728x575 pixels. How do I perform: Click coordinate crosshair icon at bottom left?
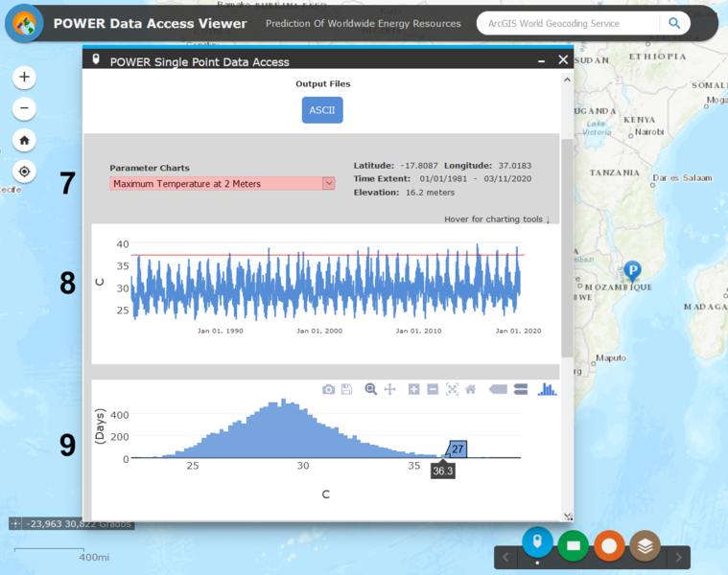[x=15, y=524]
